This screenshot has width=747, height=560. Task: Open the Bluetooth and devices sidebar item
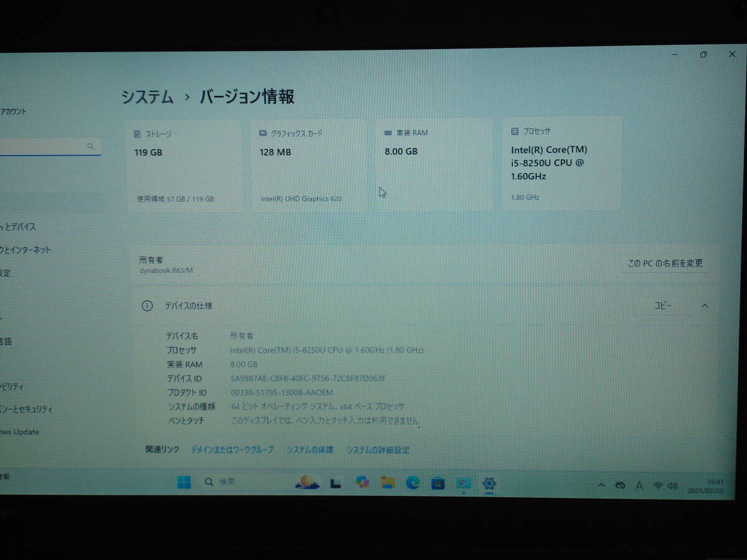pyautogui.click(x=19, y=227)
